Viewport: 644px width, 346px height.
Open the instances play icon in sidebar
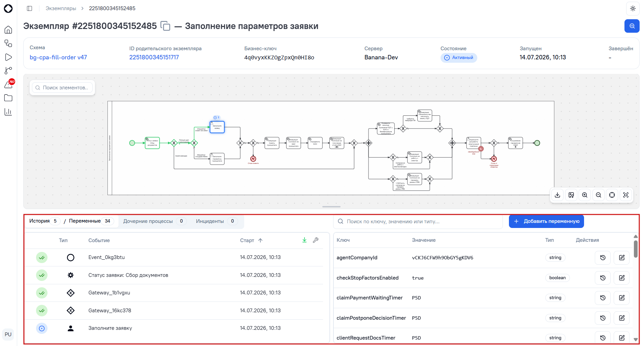[x=8, y=57]
